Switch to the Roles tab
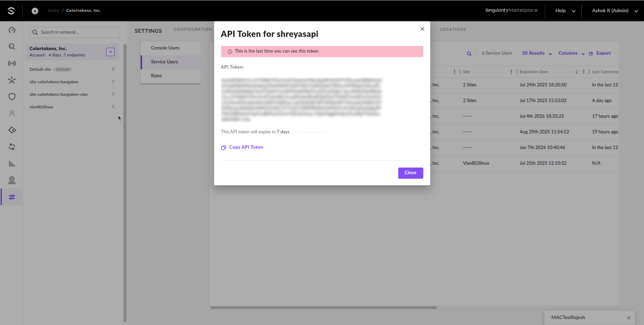The image size is (644, 325). click(x=156, y=76)
